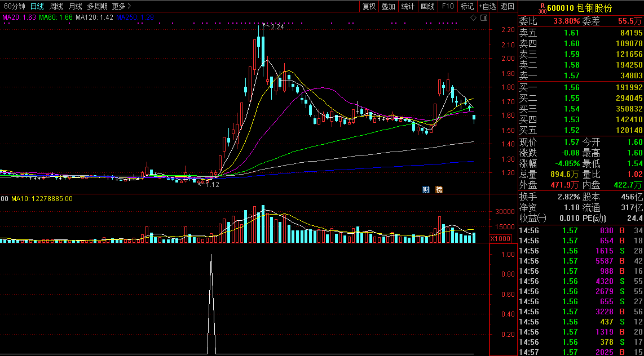
Task: Click the 买四 bid row at 1.53
Action: (x=581, y=120)
